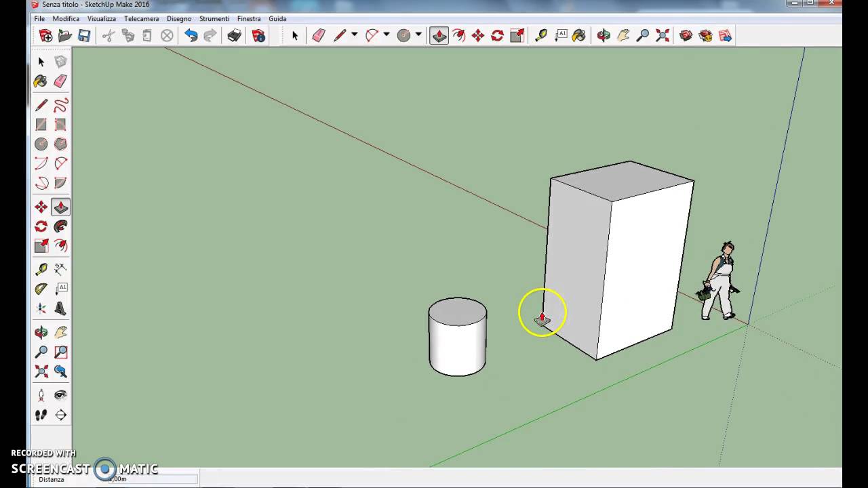
Task: Select the 3D Text tool
Action: click(60, 308)
